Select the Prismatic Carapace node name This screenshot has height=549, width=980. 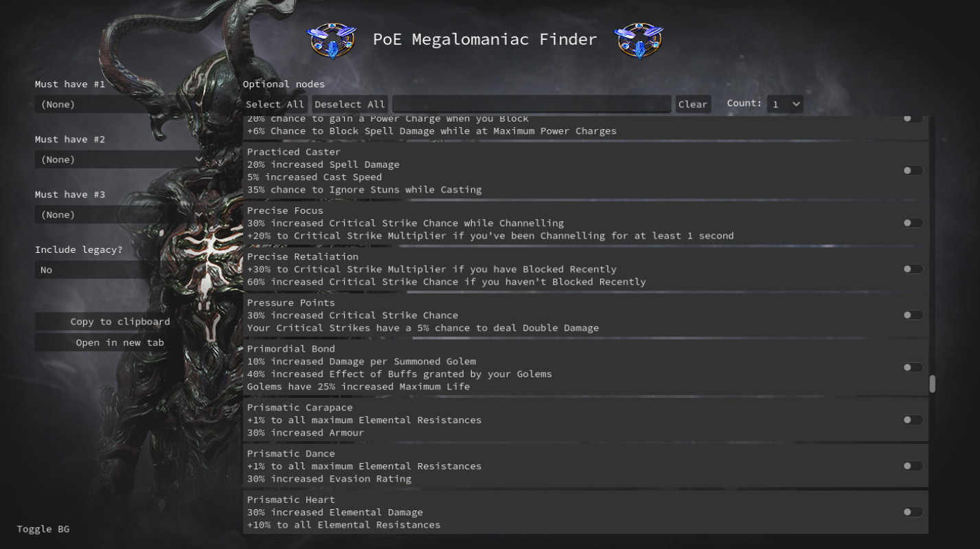[x=300, y=407]
